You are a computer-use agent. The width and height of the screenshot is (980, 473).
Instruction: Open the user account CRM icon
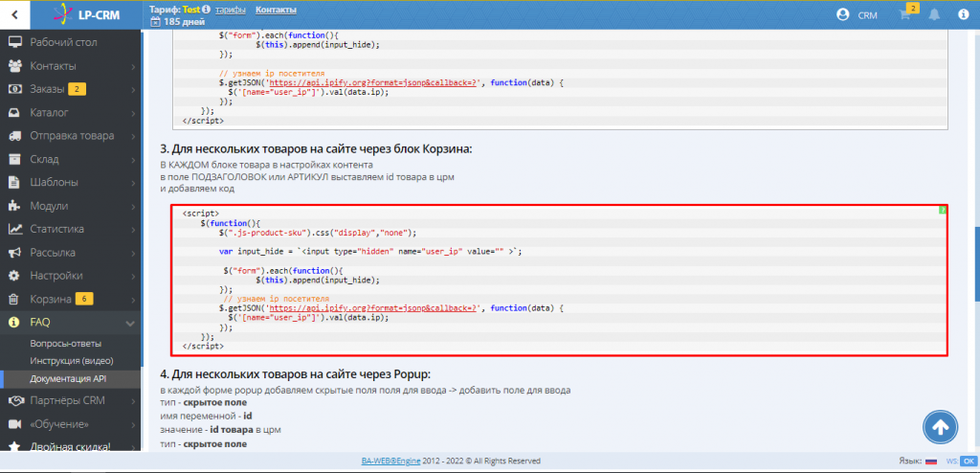(843, 15)
